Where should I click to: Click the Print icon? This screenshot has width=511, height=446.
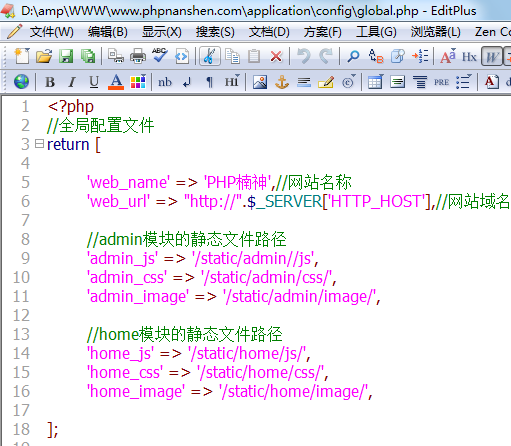coord(138,56)
